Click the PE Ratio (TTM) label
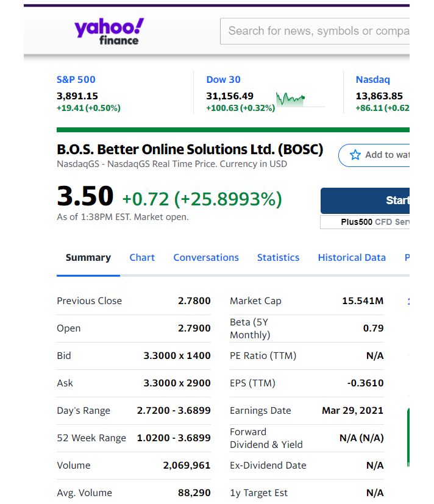The image size is (434, 504). 263,356
